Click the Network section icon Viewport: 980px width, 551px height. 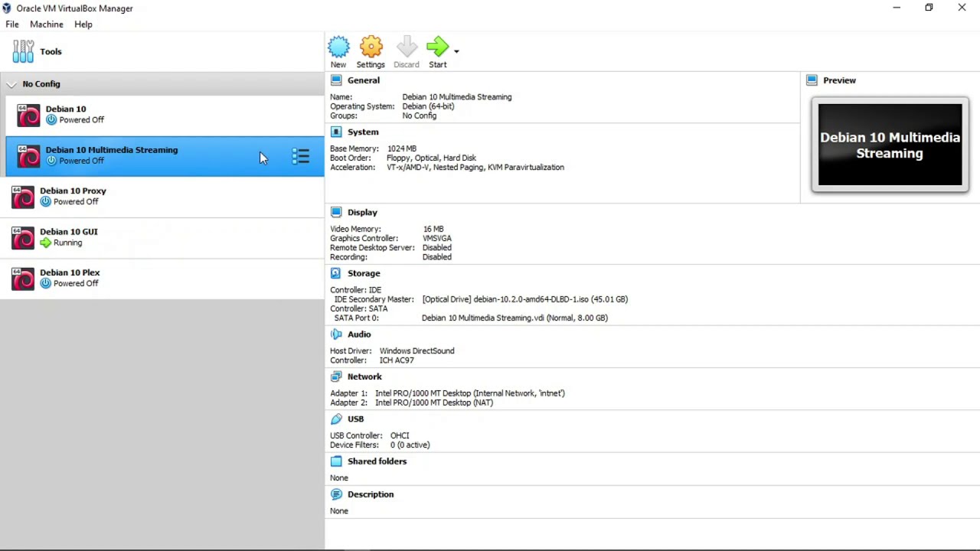tap(336, 377)
